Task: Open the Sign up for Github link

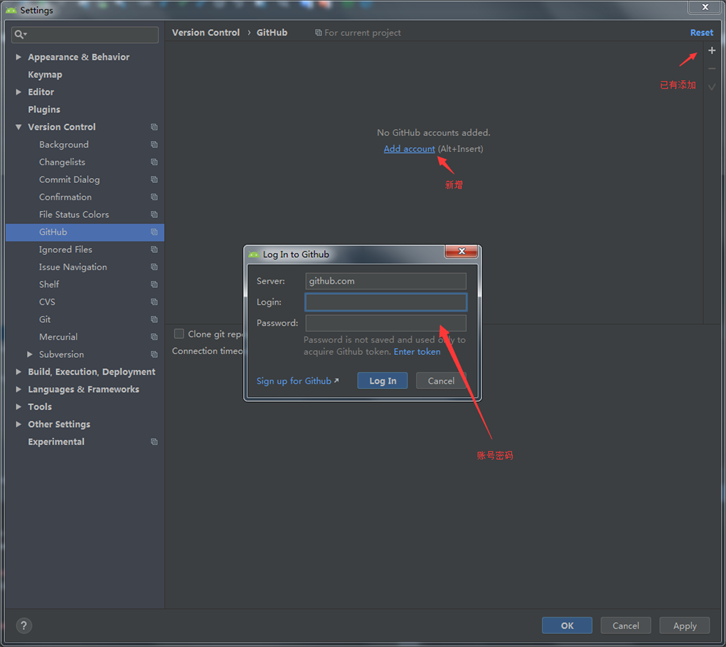Action: point(294,381)
